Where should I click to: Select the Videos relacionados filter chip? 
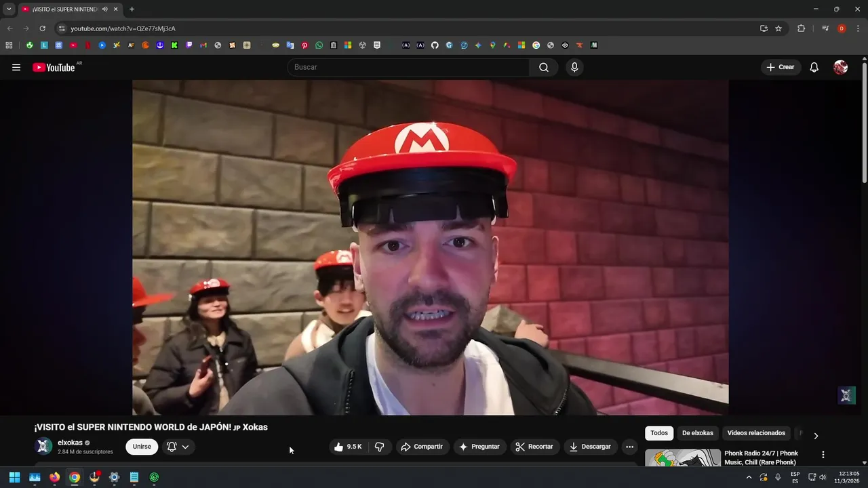coord(756,433)
